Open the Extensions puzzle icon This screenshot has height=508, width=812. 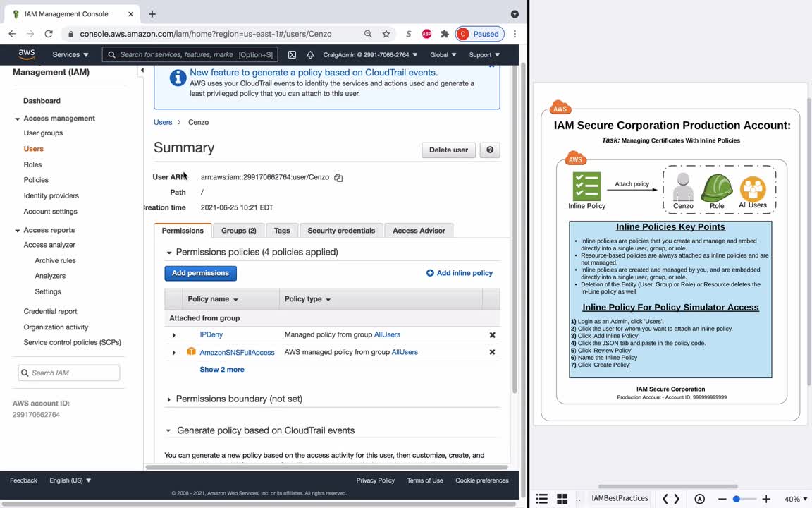click(x=445, y=34)
